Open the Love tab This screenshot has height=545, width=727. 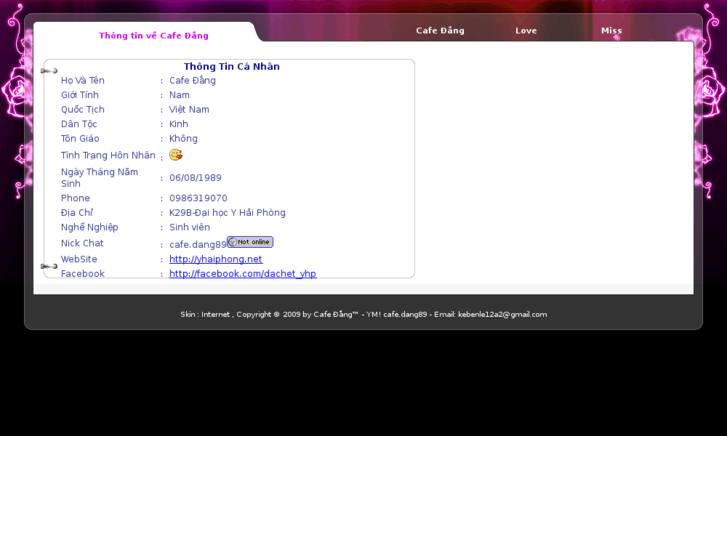pyautogui.click(x=526, y=31)
